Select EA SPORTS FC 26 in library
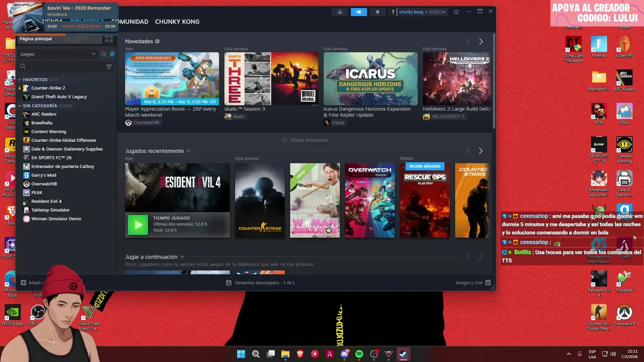The height and width of the screenshot is (362, 644). [x=51, y=158]
